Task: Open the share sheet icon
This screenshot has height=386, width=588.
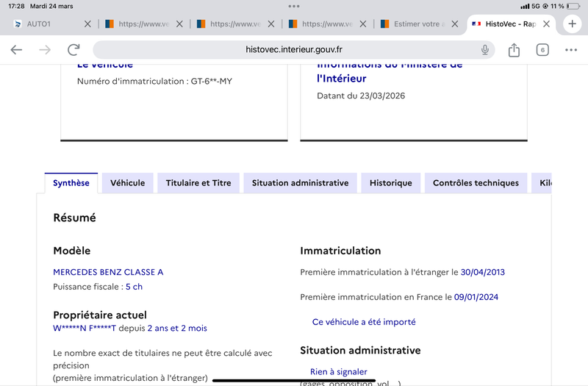Action: pos(514,50)
